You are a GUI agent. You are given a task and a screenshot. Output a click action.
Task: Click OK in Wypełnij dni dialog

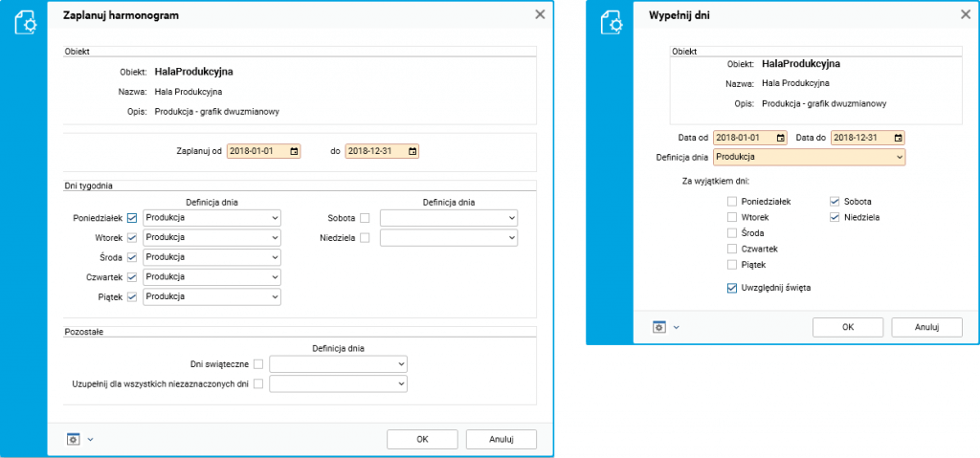click(848, 327)
